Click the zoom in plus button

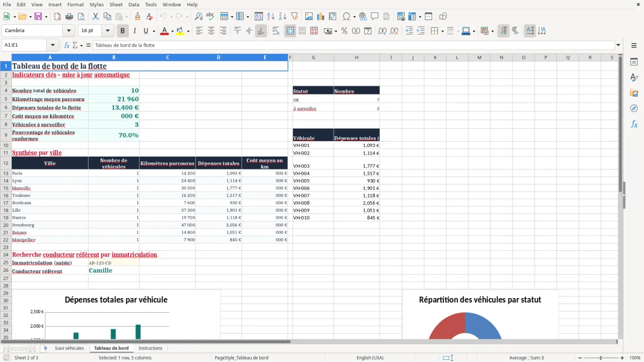(622, 358)
